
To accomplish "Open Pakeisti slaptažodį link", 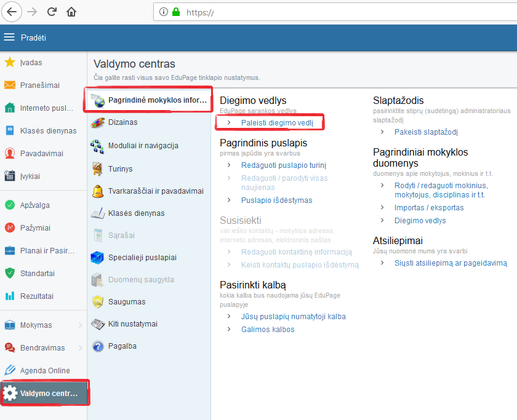I will tap(426, 132).
